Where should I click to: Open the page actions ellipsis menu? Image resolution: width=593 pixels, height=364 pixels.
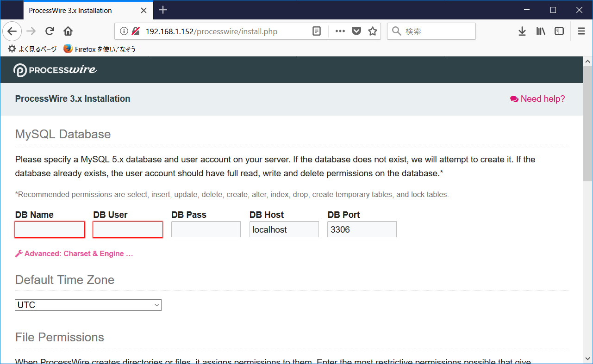click(x=340, y=31)
